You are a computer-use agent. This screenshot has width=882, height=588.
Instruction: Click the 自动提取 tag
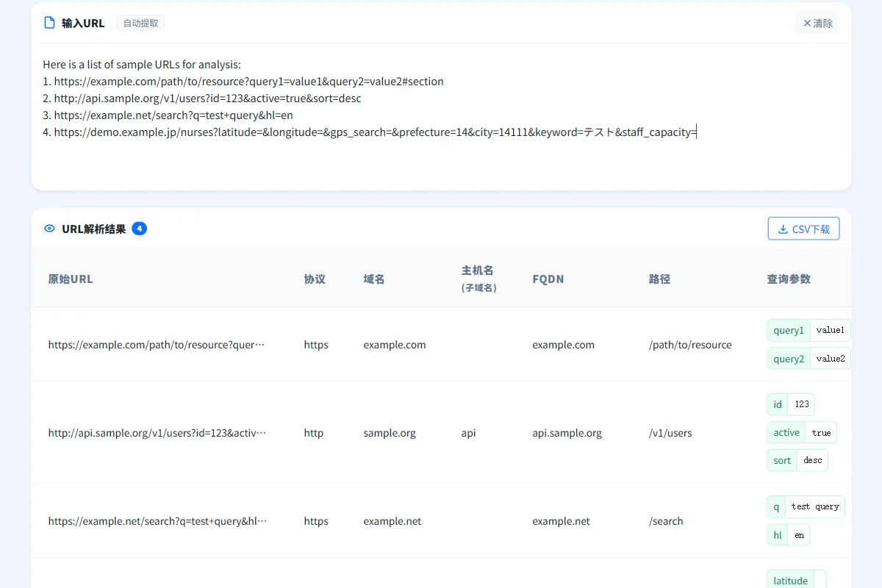[140, 23]
